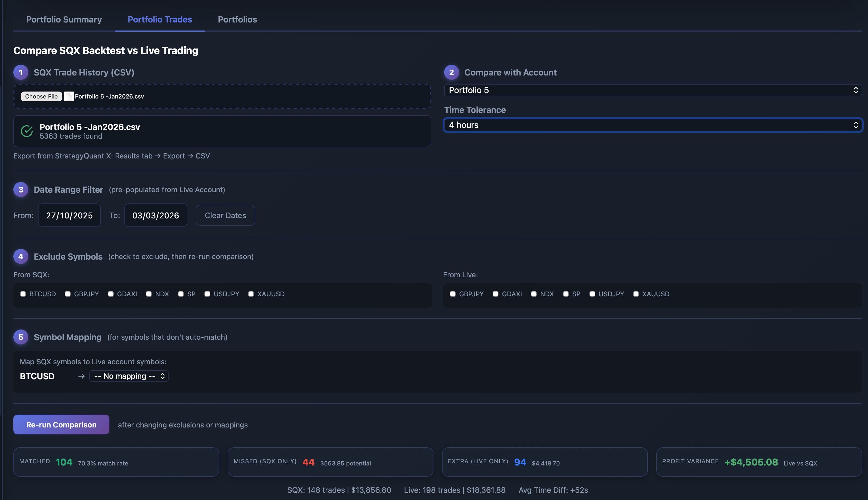
Task: Click the arrow between BTCUSD and its mapping dropdown
Action: [81, 376]
